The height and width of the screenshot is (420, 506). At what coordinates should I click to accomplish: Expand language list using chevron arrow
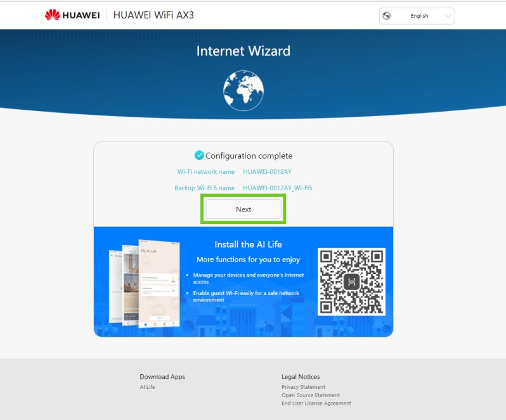(x=449, y=16)
